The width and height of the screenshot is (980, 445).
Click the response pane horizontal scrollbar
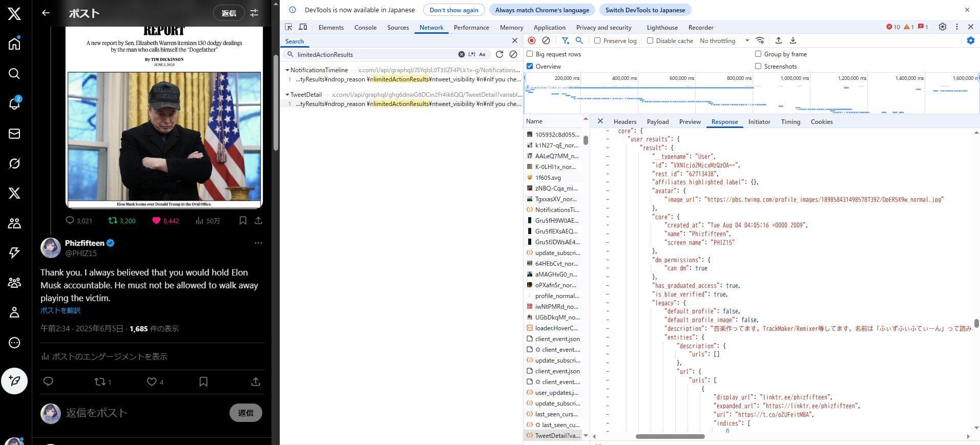[670, 436]
